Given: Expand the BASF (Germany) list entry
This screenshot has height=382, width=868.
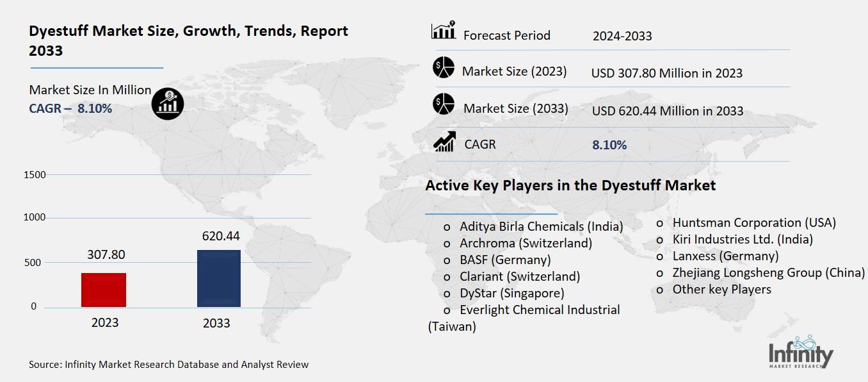Looking at the screenshot, I should point(505,260).
